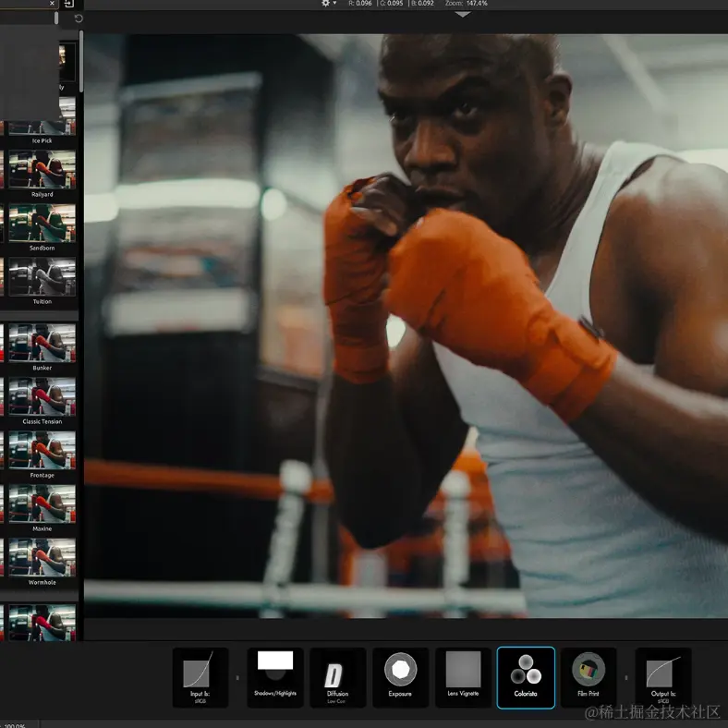Select the Colorista tool
Viewport: 728px width, 728px height.
pyautogui.click(x=526, y=677)
